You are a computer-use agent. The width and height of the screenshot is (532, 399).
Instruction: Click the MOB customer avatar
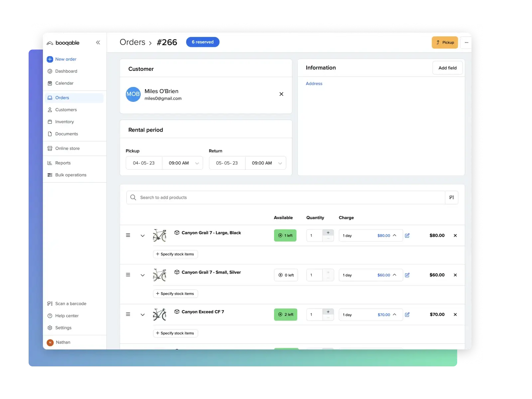point(133,94)
